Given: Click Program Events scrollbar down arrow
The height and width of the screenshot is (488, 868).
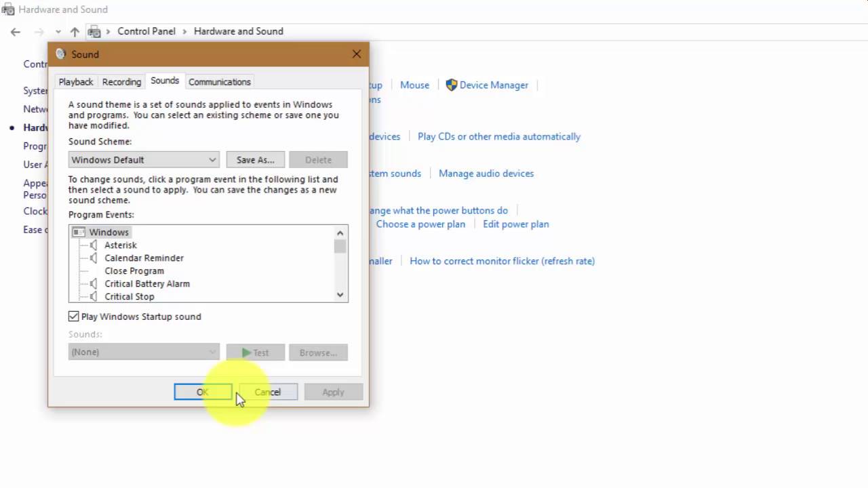Looking at the screenshot, I should click(340, 295).
